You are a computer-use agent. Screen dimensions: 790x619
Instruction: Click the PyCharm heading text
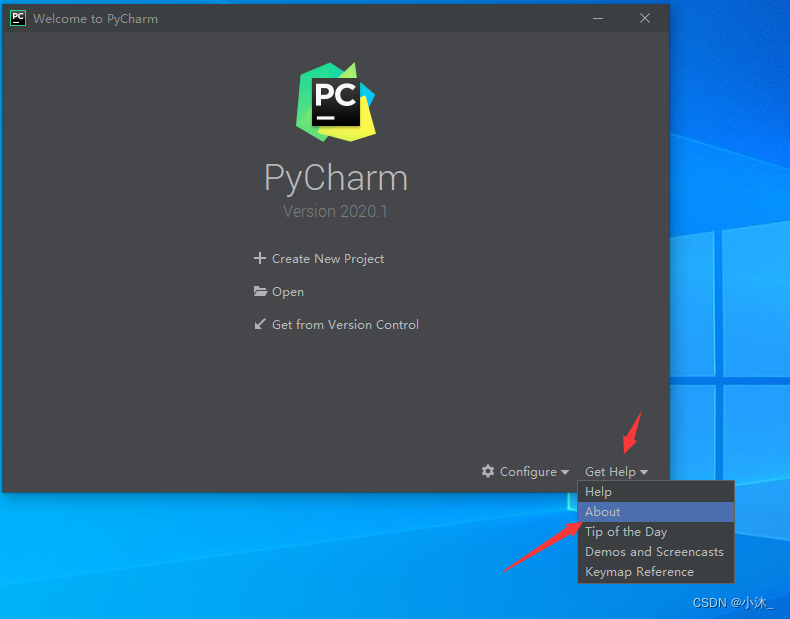click(336, 178)
